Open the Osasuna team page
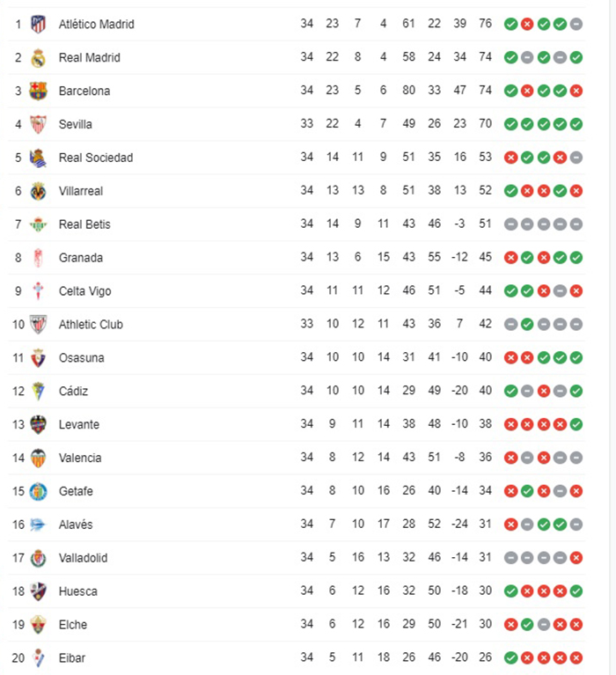 (81, 358)
